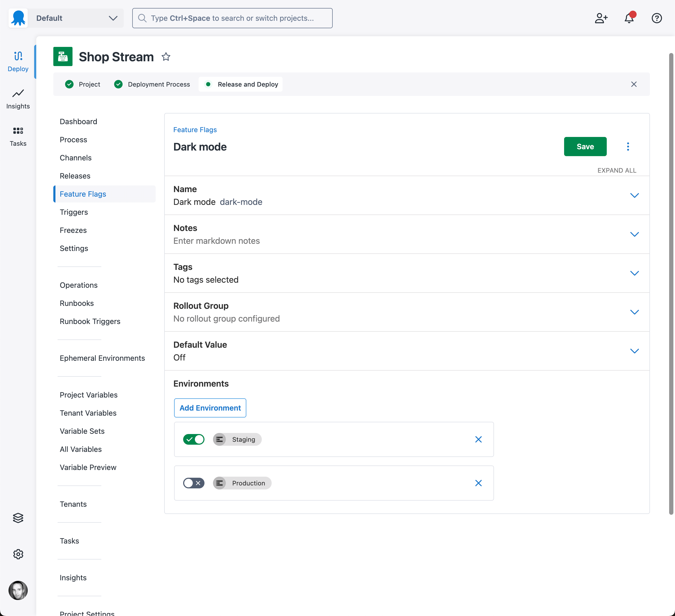Click the invite user icon
The height and width of the screenshot is (616, 675).
(x=601, y=18)
